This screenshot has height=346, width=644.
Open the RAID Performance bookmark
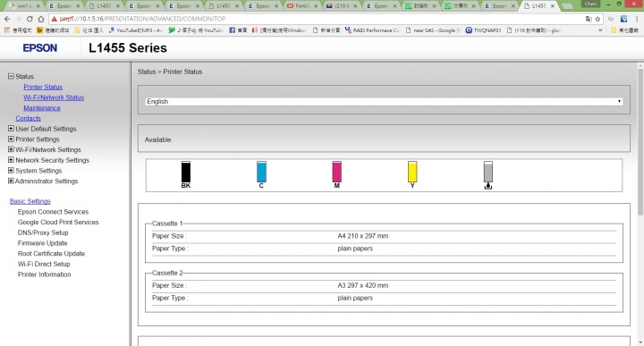click(x=372, y=30)
